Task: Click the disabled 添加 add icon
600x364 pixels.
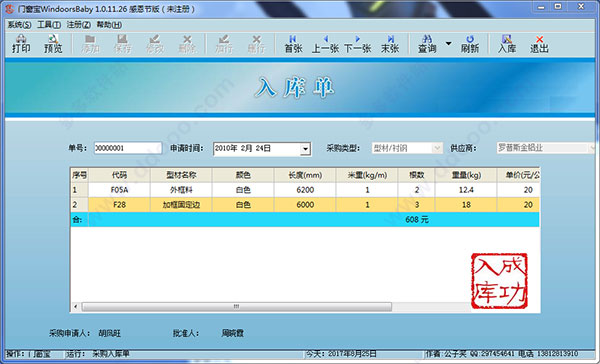Action: click(x=90, y=44)
